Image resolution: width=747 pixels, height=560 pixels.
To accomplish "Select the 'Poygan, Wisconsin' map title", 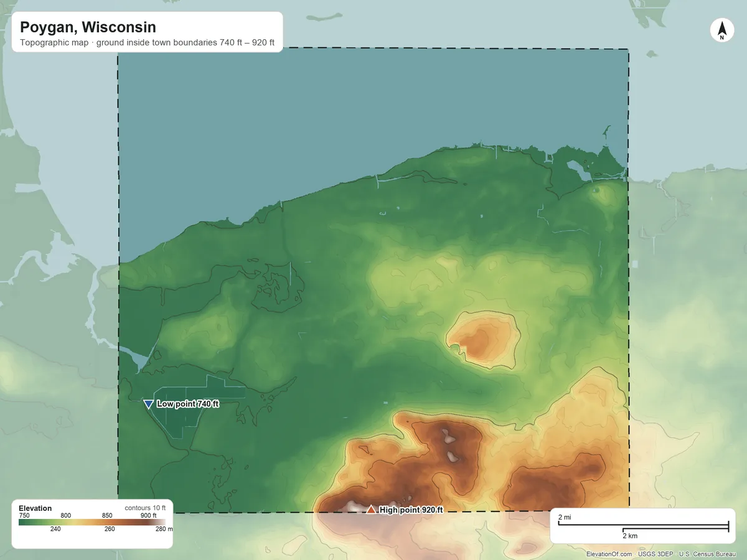I will [x=88, y=27].
